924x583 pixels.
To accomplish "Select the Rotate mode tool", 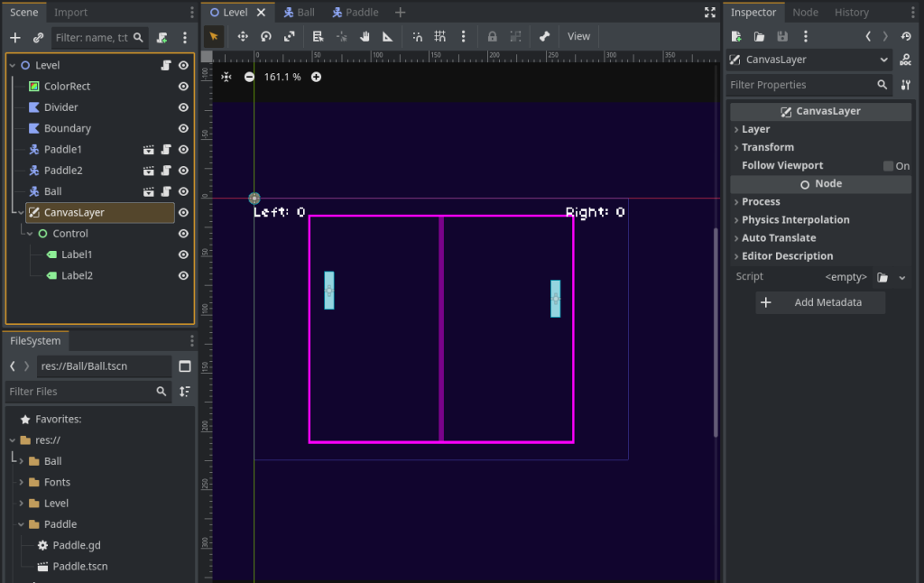I will click(x=266, y=37).
